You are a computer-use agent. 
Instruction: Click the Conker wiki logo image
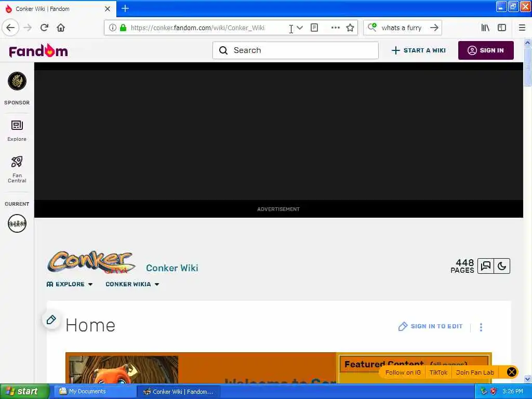click(x=91, y=262)
